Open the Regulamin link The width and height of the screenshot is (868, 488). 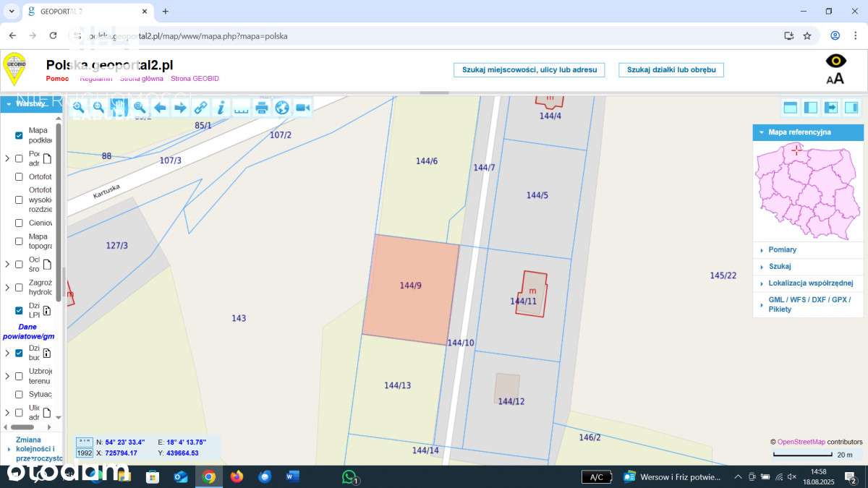click(96, 78)
